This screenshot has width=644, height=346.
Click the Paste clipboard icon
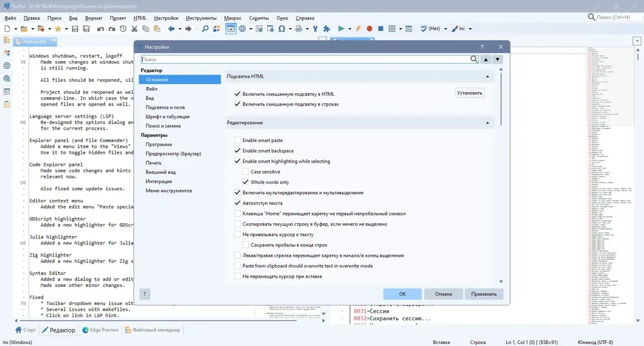[157, 29]
